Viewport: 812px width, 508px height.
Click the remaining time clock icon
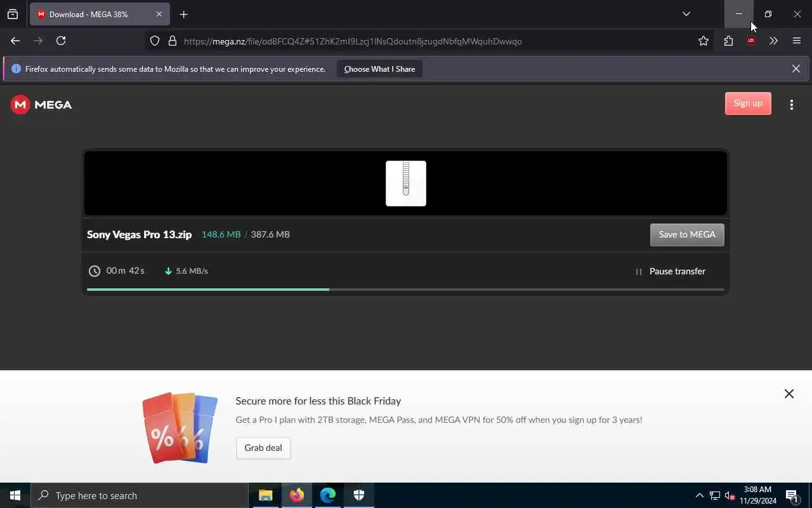[x=95, y=271]
